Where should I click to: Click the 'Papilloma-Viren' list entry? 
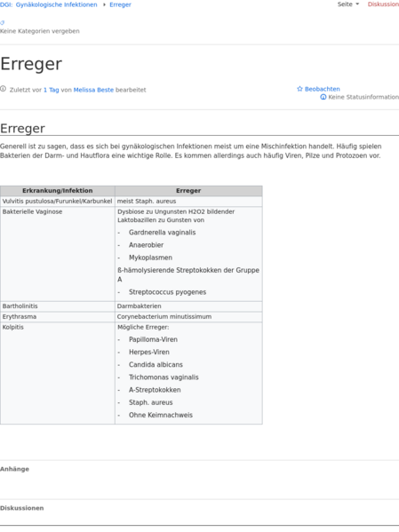153,339
